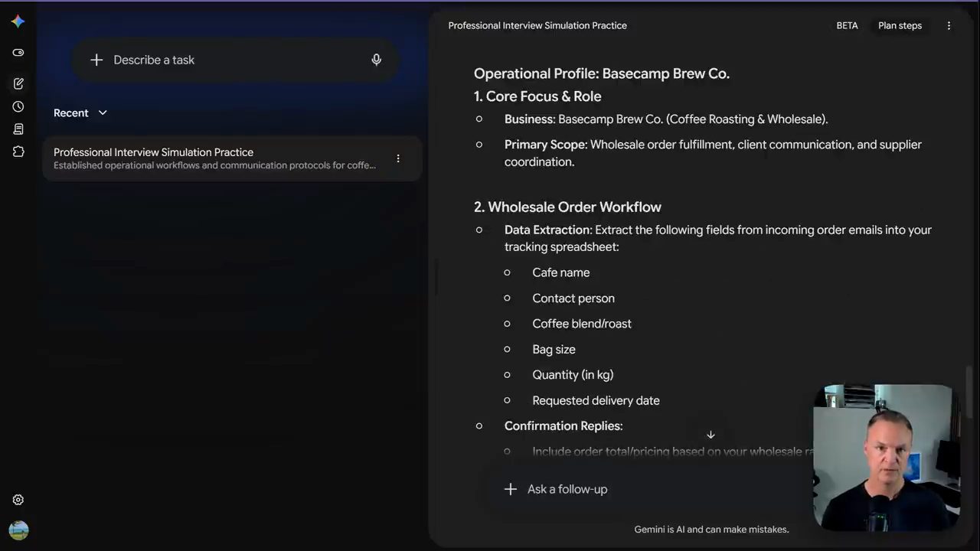Screen dimensions: 980x551
Task: Click the conversation panel's vertical scrollbar
Action: click(970, 392)
